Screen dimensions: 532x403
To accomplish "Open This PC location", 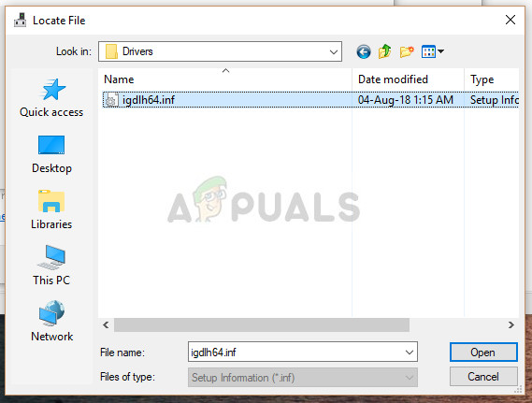I will [51, 266].
